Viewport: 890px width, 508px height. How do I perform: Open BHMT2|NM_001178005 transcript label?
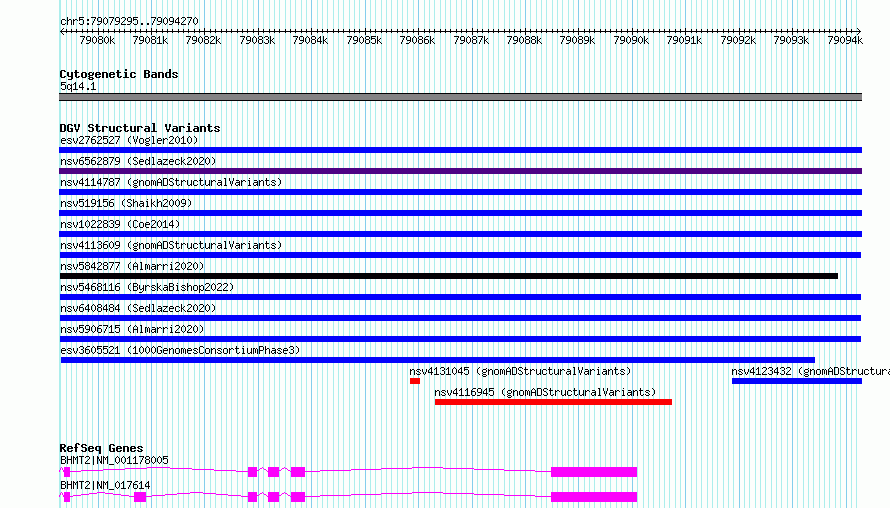[x=114, y=460]
